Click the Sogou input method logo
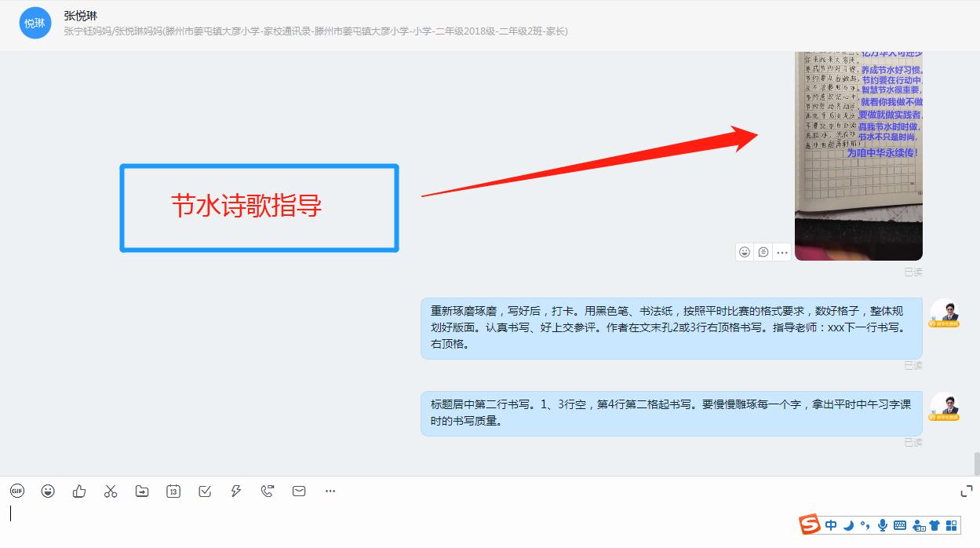Image resolution: width=980 pixels, height=548 pixels. click(x=810, y=524)
